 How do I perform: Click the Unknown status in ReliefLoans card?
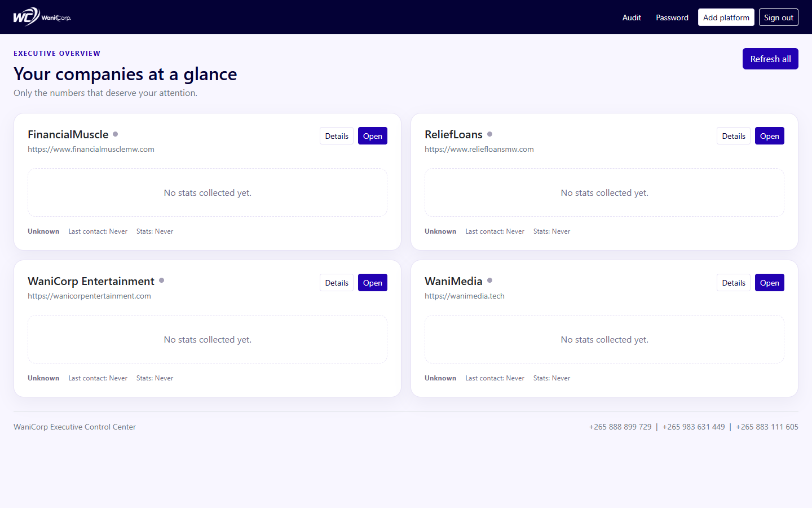click(x=440, y=231)
